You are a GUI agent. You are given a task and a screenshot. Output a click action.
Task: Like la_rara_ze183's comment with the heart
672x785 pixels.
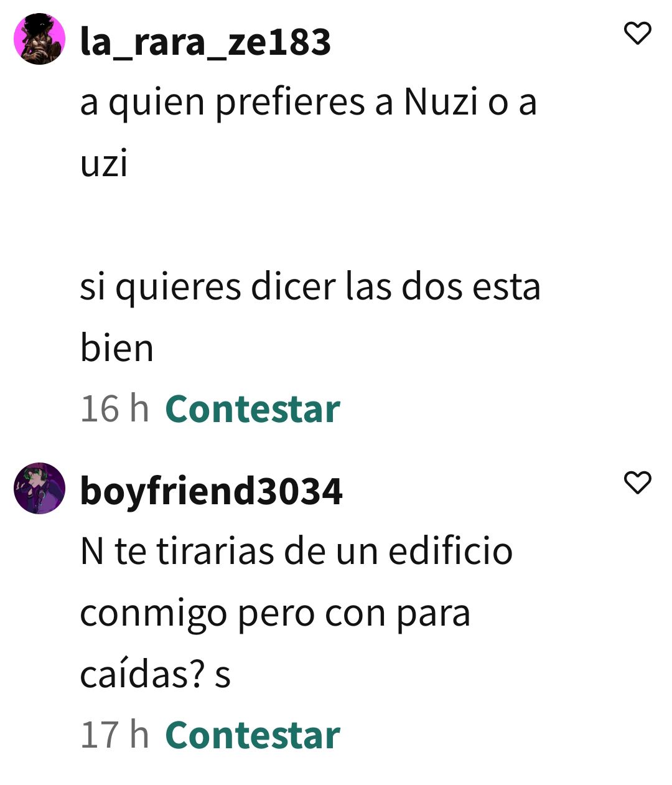click(x=637, y=33)
